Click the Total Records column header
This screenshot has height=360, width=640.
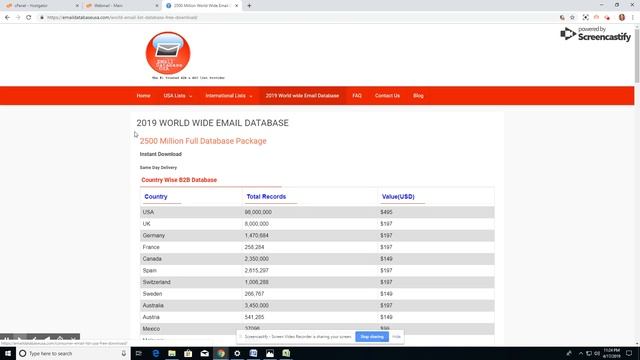pyautogui.click(x=266, y=197)
